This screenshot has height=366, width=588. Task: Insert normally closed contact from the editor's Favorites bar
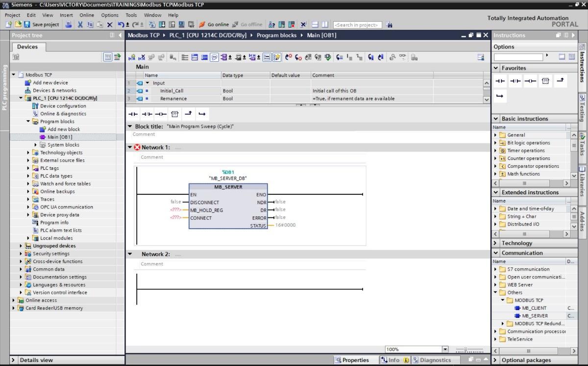pyautogui.click(x=147, y=114)
